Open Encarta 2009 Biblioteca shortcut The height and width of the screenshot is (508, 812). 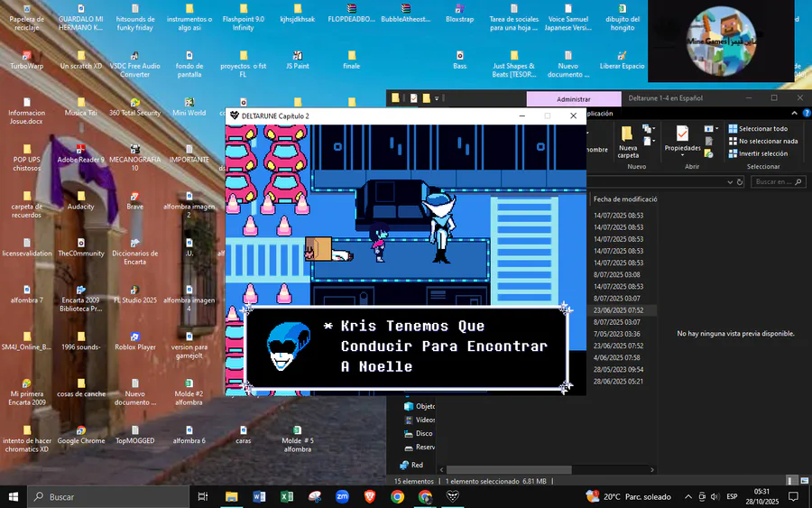point(81,299)
